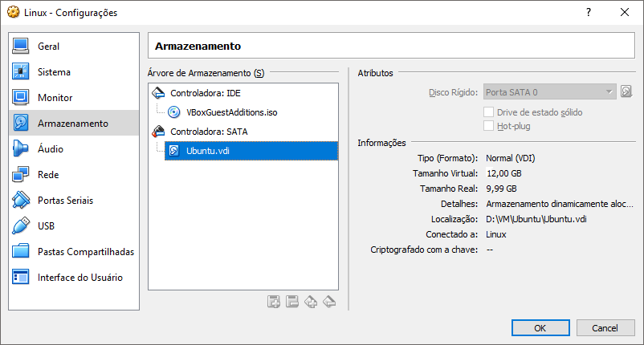Toggle the Hot-plug checkbox

(x=488, y=125)
